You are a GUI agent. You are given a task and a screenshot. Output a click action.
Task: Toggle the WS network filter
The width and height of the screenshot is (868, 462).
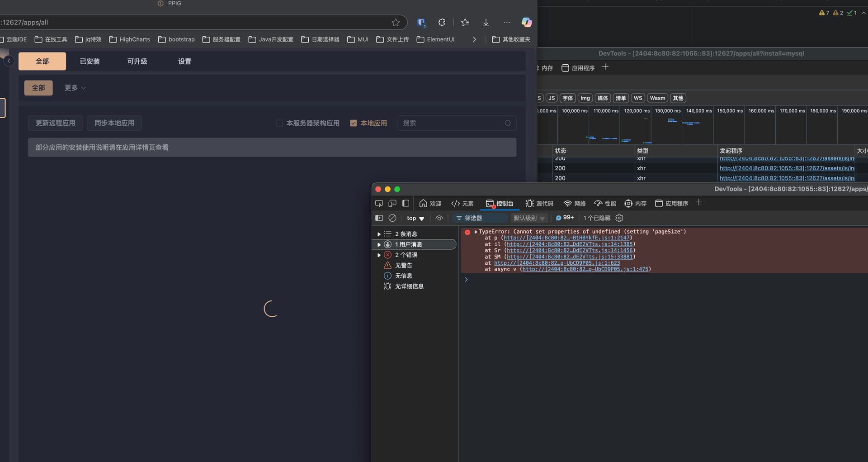point(638,98)
